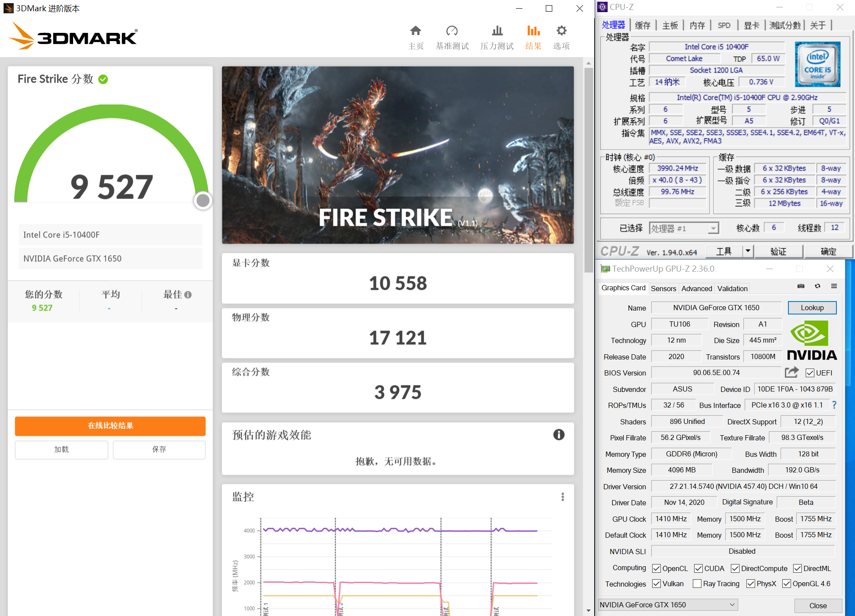Click the validate button in CPU-Z
Image resolution: width=855 pixels, height=616 pixels.
pyautogui.click(x=778, y=251)
